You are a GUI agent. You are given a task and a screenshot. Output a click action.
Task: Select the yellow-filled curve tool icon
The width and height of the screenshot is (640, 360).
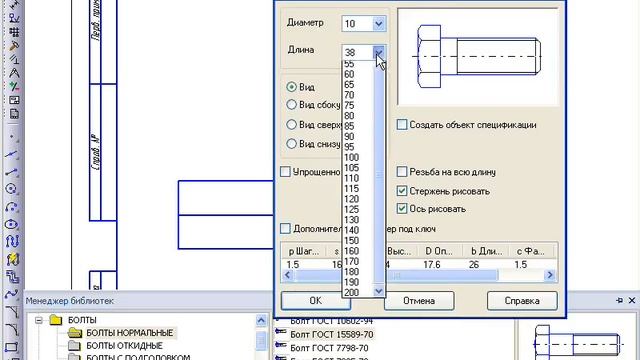point(12,259)
